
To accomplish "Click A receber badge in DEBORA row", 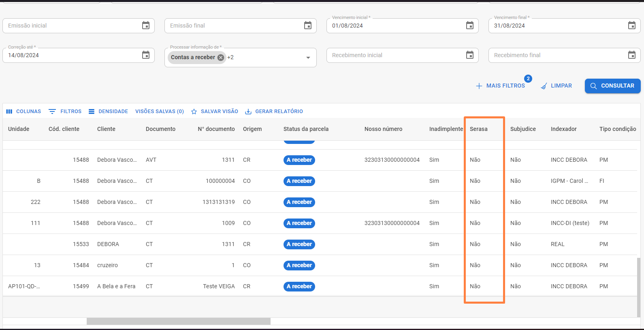I will 299,244.
